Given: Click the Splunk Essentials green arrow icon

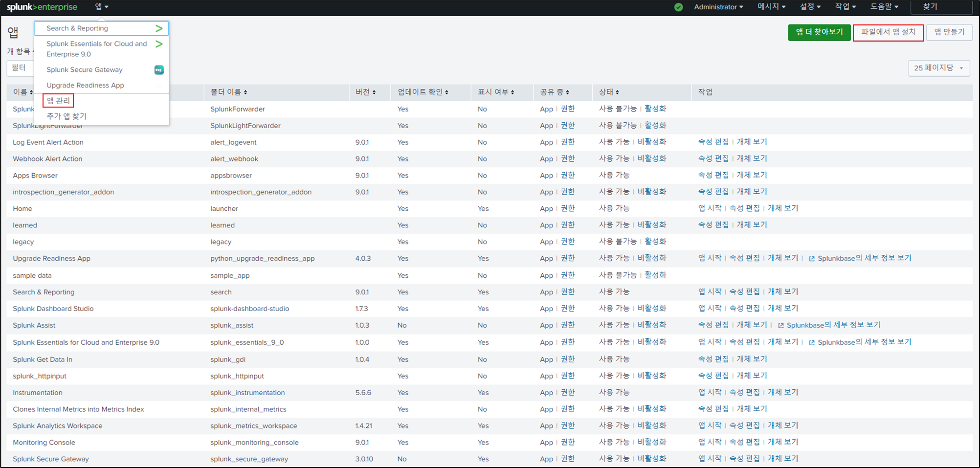Looking at the screenshot, I should tap(159, 44).
